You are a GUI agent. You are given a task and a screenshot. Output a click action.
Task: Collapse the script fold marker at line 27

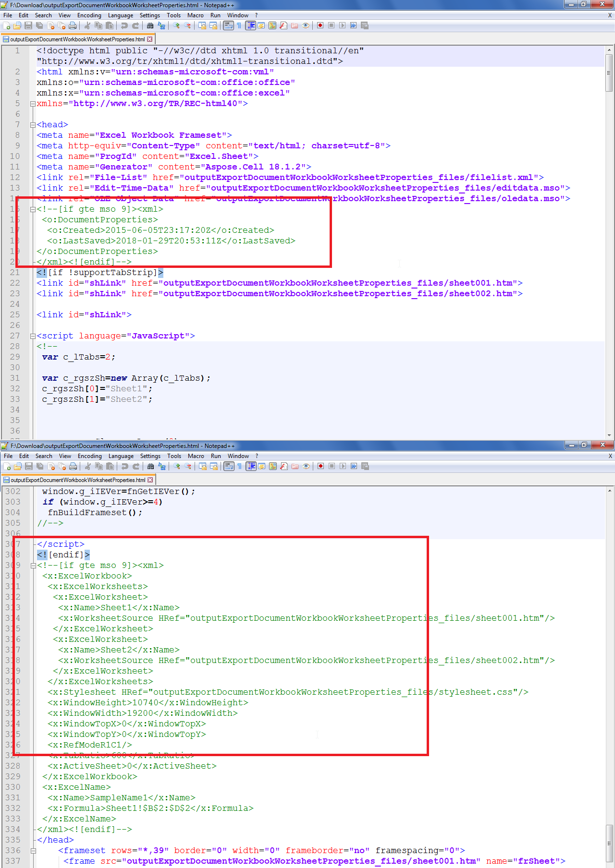click(x=33, y=336)
